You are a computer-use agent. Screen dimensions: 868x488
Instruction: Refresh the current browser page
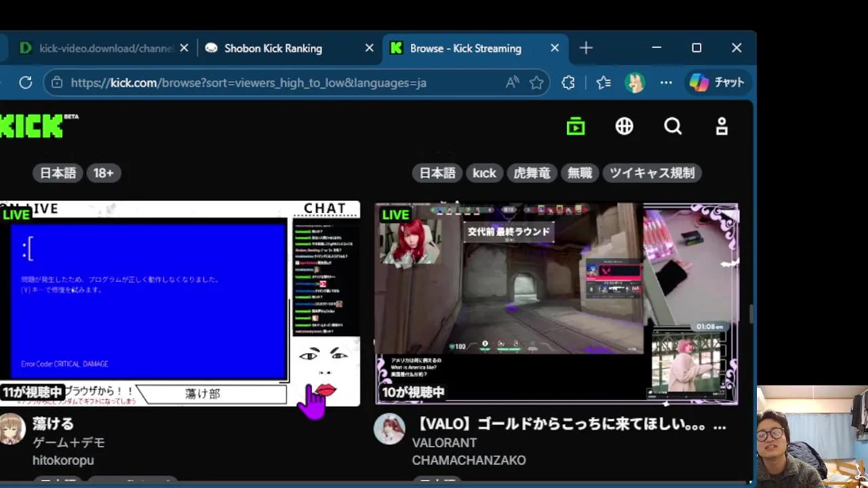pyautogui.click(x=26, y=83)
